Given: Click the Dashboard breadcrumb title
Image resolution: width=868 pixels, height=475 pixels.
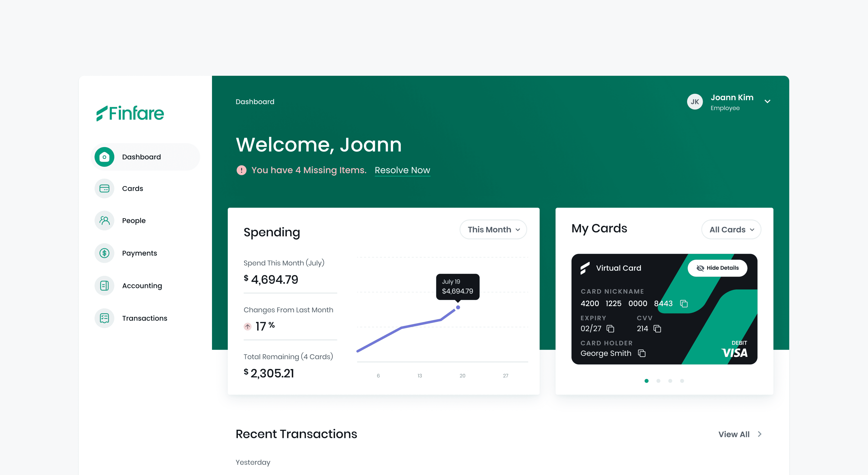Looking at the screenshot, I should [255, 102].
